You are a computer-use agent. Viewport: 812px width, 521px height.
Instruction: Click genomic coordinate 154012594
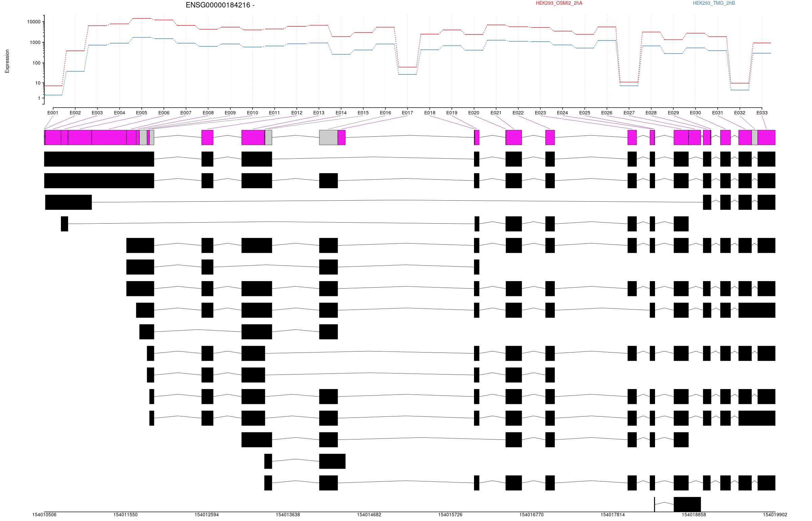coord(207,515)
